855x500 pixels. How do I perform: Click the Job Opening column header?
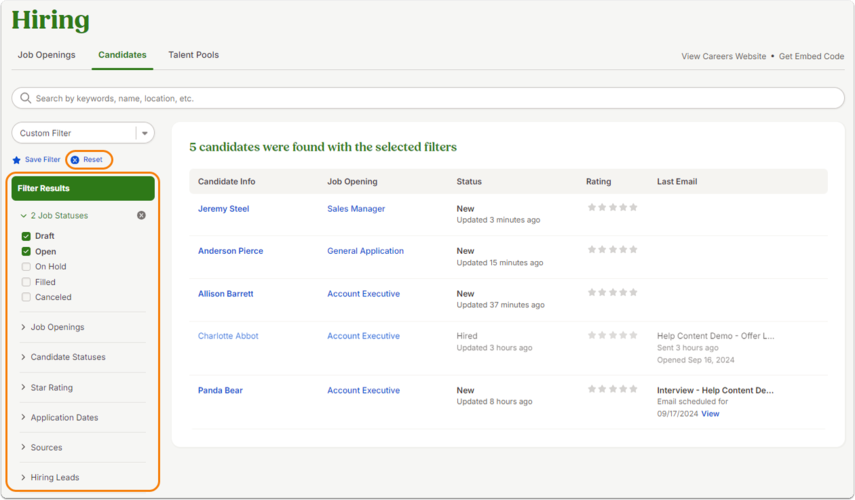[x=352, y=182]
